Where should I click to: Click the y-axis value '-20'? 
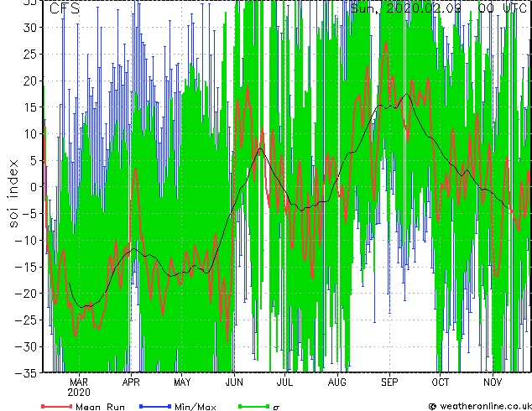pos(27,294)
